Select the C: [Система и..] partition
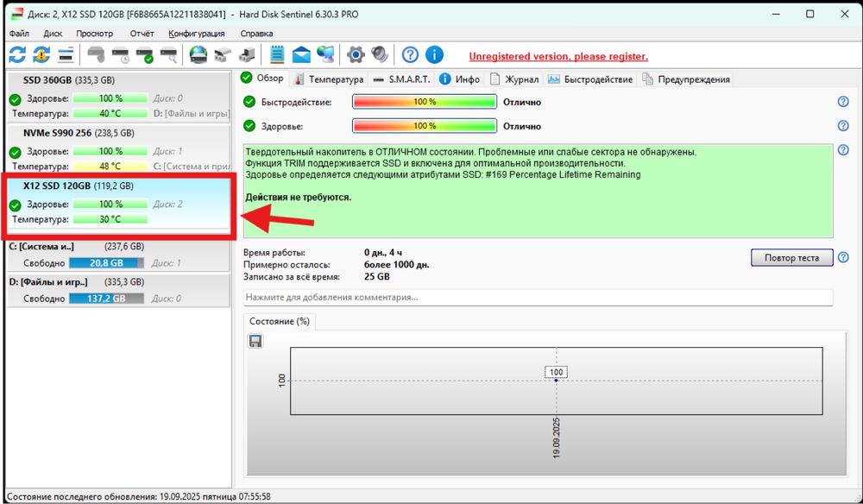The width and height of the screenshot is (863, 504). [x=118, y=255]
